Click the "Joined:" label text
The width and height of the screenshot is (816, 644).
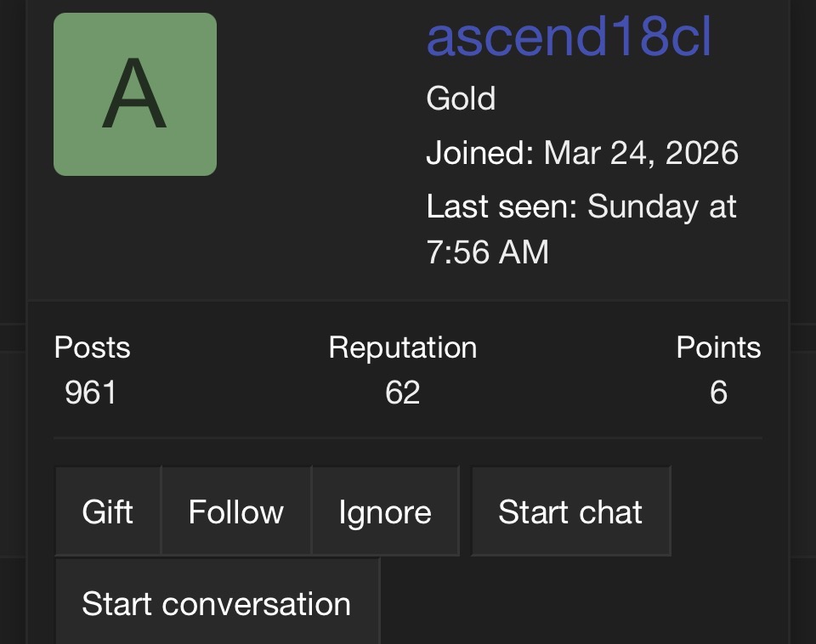coord(480,154)
